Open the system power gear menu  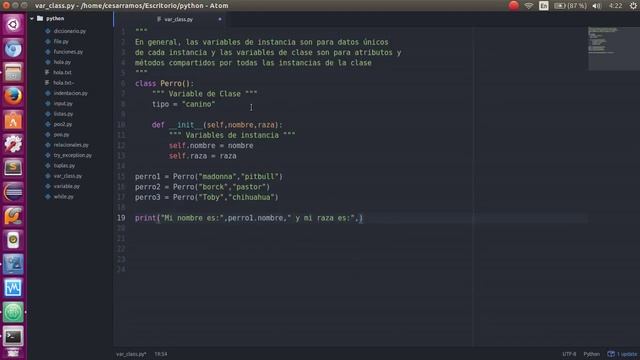[633, 6]
